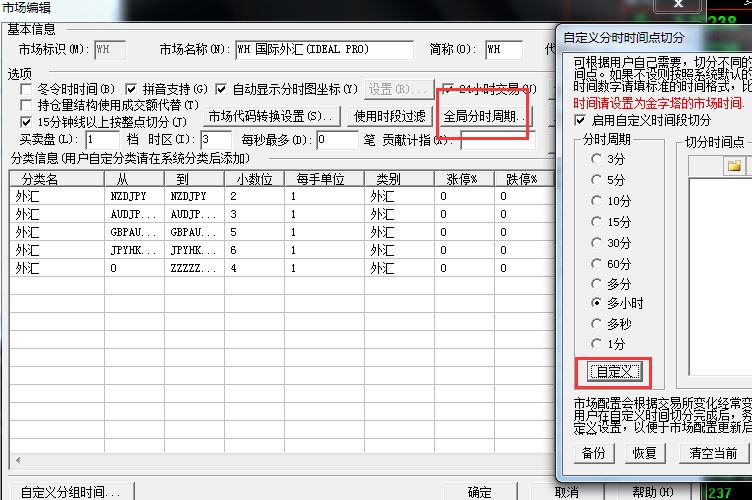This screenshot has height=500, width=752.
Task: Click the 小数位 column header
Action: click(x=254, y=179)
